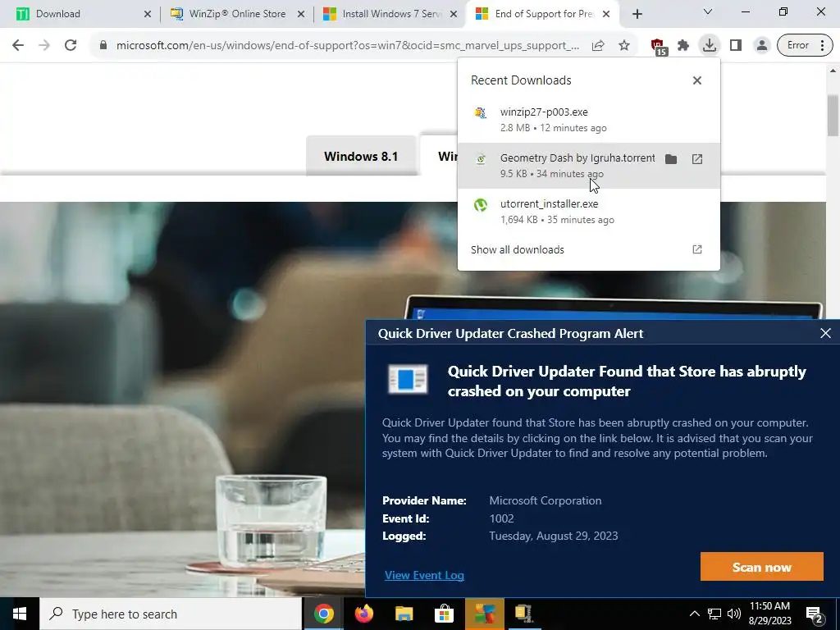Click the page scrollbar up arrow
Screen dimensions: 840x630
click(x=833, y=71)
